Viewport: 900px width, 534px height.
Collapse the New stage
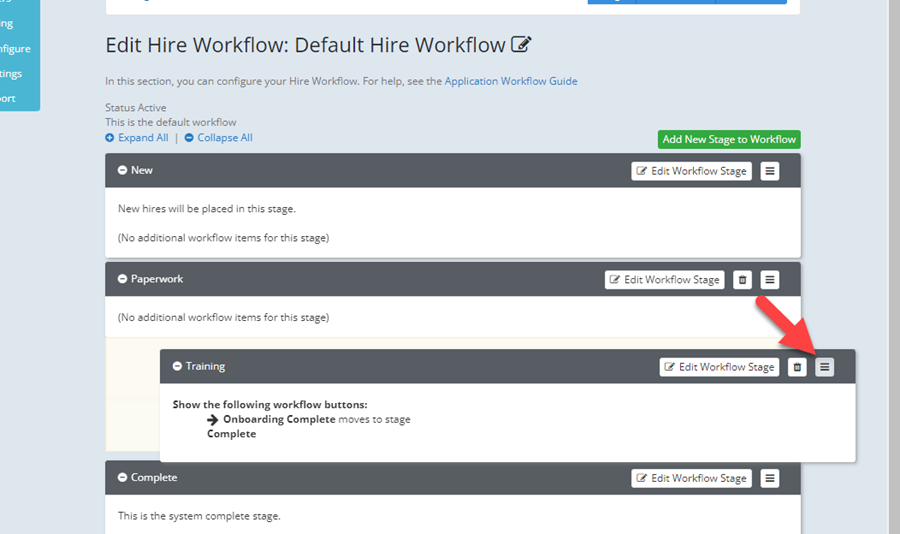click(x=122, y=170)
